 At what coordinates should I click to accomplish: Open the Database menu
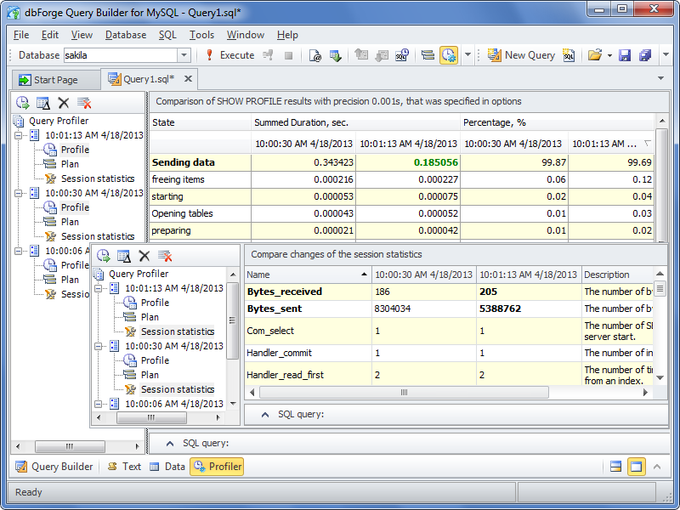(x=126, y=35)
